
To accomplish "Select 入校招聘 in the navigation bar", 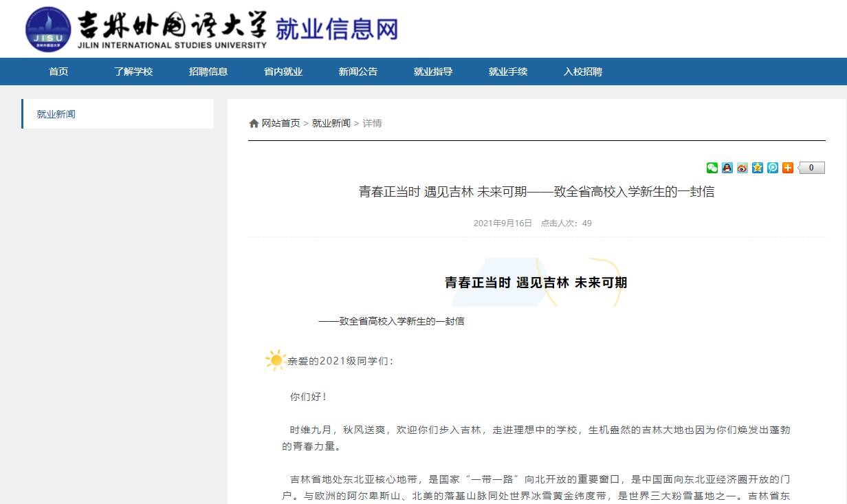I will pyautogui.click(x=583, y=72).
